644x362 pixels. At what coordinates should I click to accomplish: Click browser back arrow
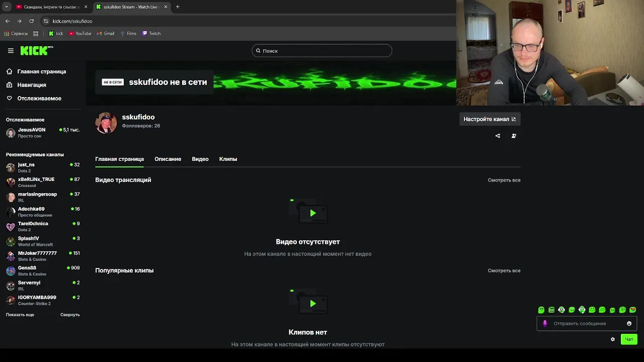point(8,21)
